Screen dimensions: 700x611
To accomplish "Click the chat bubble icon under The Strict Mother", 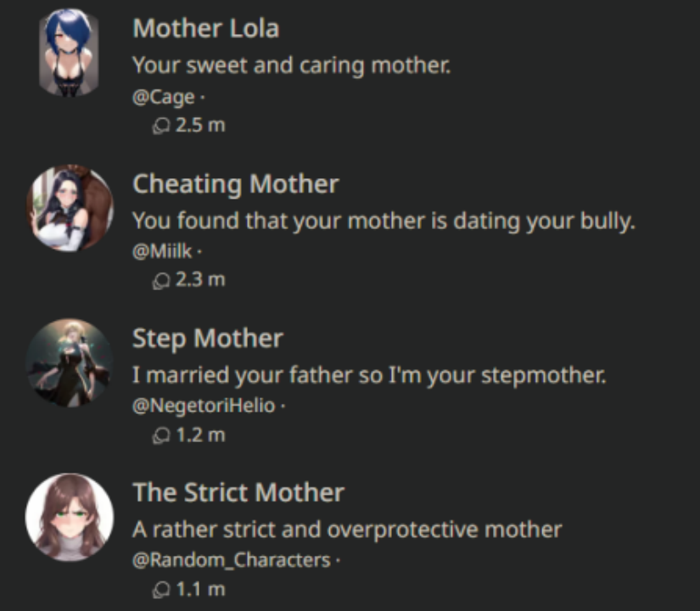I will coord(162,588).
